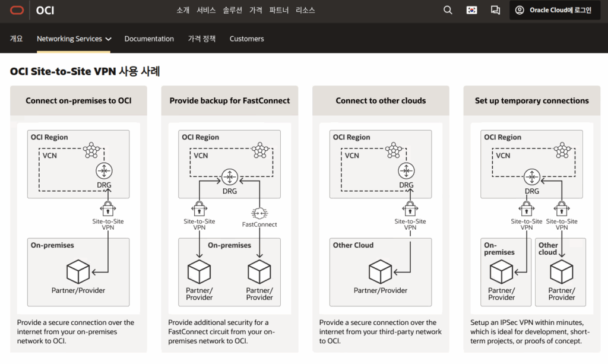Open the search function
This screenshot has height=364, width=608.
coord(448,10)
